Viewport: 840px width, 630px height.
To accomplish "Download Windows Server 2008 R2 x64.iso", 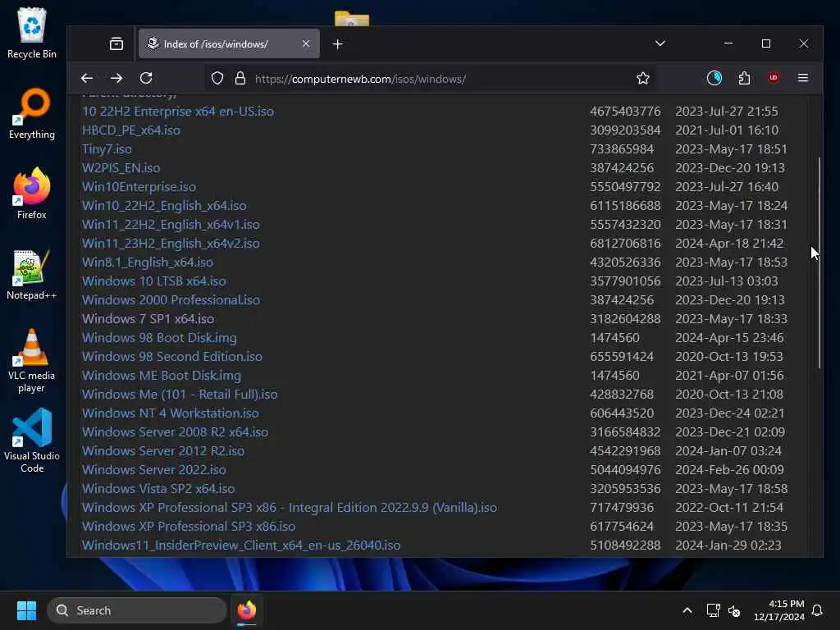I will point(176,431).
